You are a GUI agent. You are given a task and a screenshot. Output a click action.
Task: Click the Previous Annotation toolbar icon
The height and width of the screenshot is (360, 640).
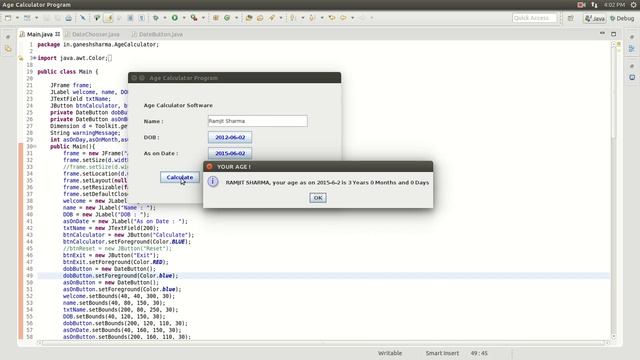pos(312,18)
